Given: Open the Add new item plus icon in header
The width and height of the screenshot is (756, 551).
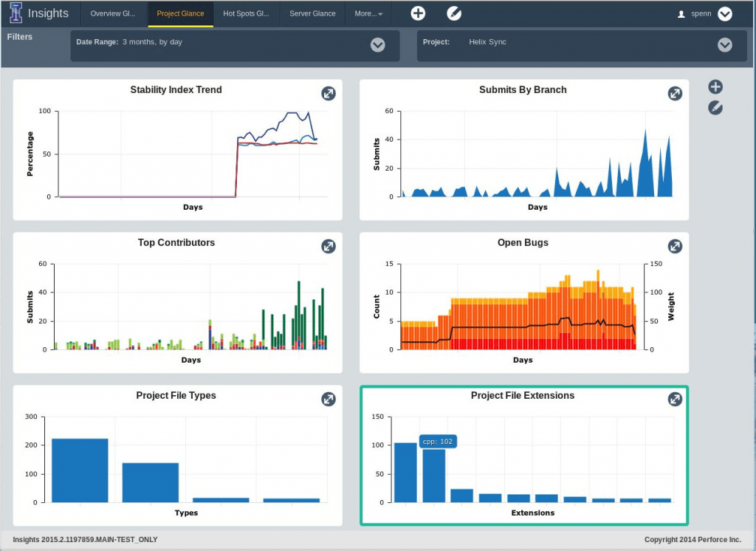Looking at the screenshot, I should coord(418,13).
